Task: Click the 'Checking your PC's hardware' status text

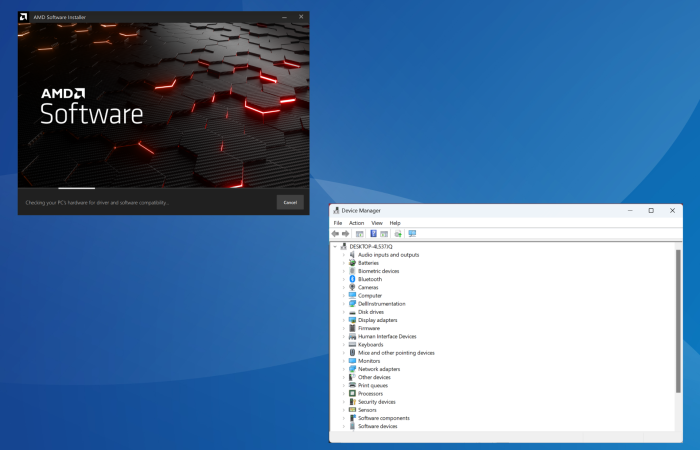Action: coord(97,203)
